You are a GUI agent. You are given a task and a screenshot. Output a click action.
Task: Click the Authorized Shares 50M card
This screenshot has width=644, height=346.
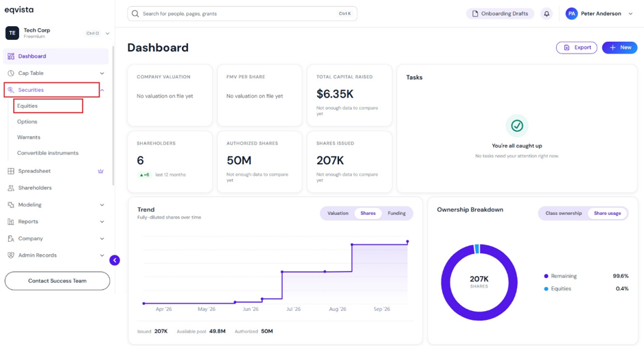(259, 162)
